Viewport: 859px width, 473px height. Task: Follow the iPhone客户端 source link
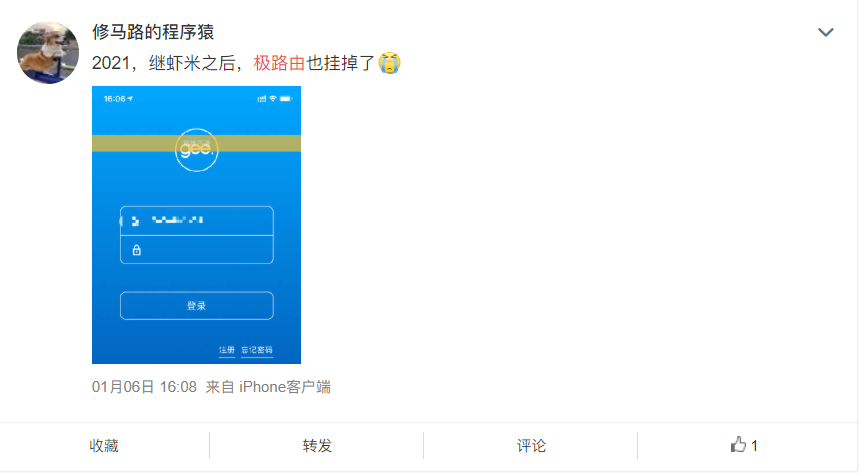point(285,387)
